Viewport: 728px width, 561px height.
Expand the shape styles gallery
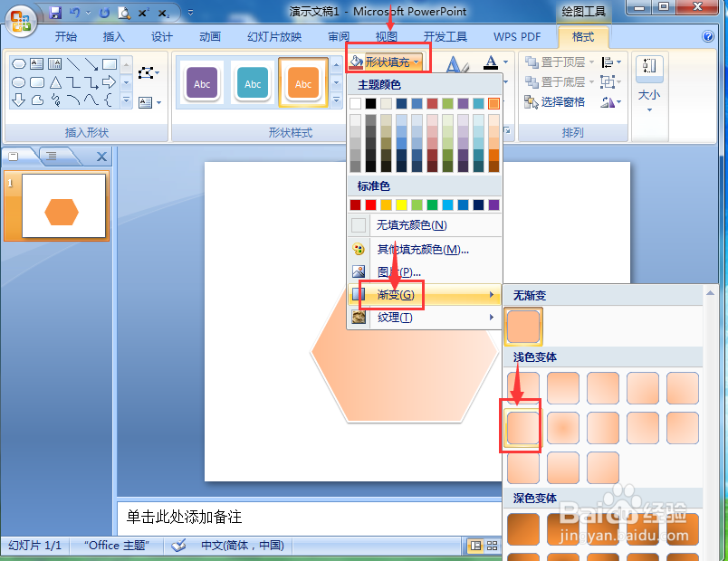click(337, 100)
